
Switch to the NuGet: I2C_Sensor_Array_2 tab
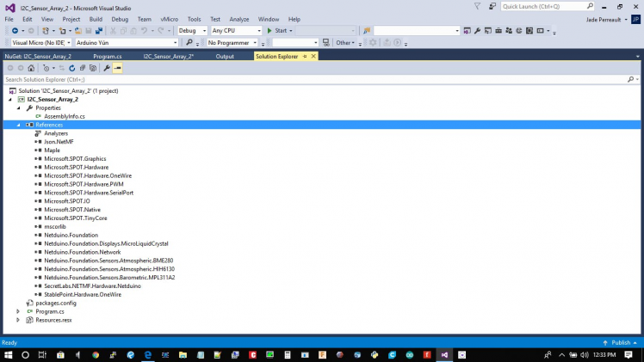point(38,57)
